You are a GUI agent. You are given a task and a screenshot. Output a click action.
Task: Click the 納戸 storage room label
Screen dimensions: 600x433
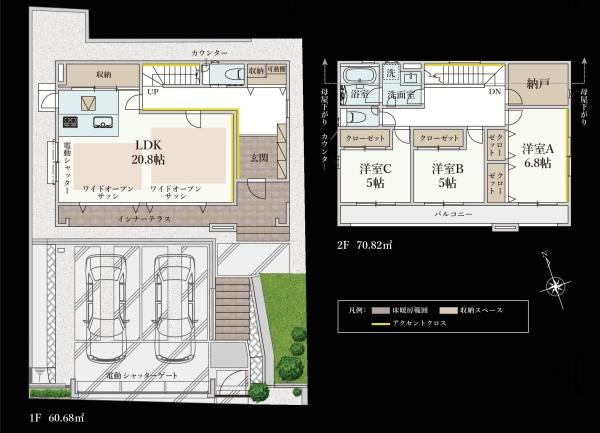pos(538,84)
